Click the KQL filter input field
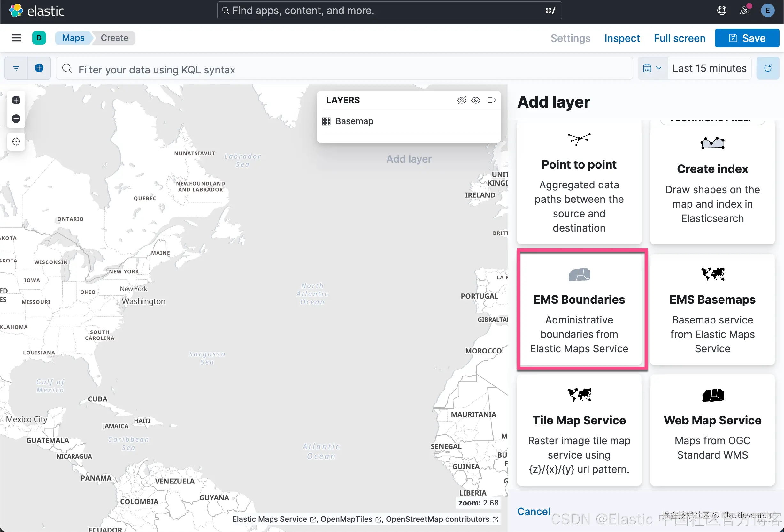784x532 pixels. [344, 69]
